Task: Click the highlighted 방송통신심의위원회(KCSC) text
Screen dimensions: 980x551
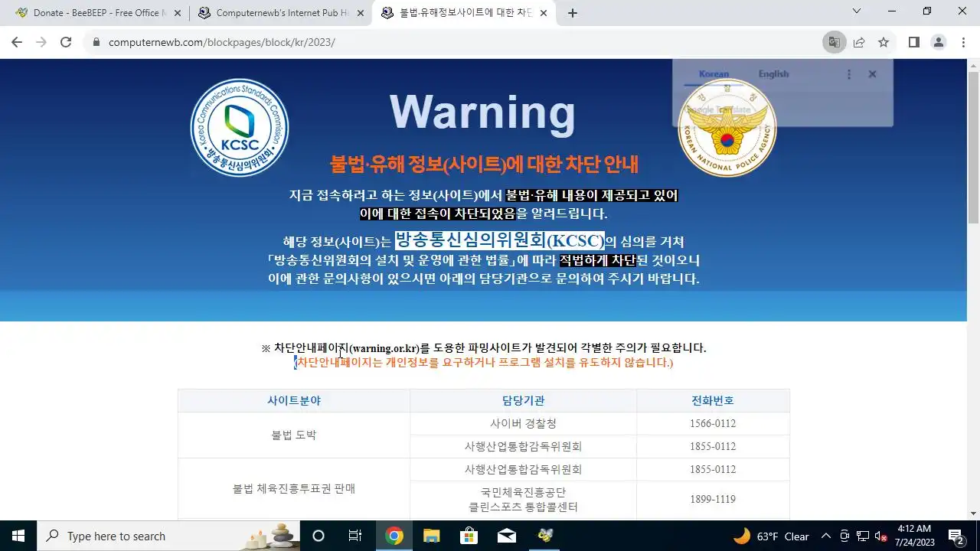Action: (500, 241)
